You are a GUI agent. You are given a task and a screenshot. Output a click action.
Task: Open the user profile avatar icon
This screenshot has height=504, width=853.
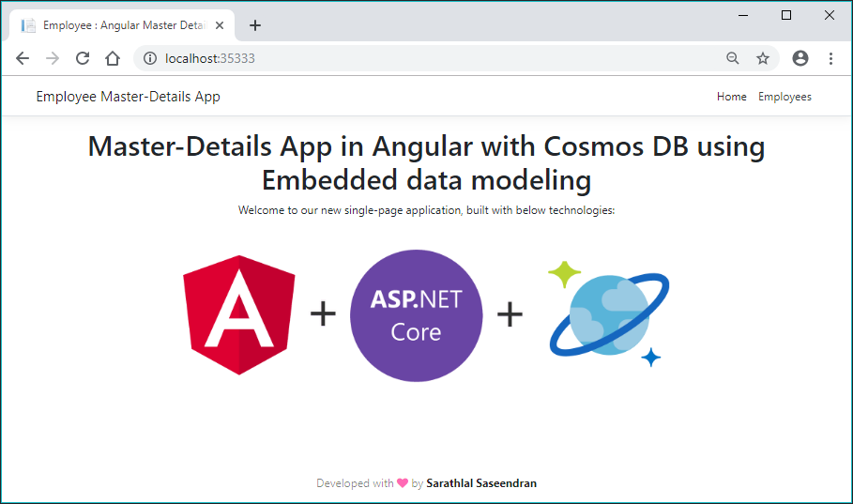[800, 58]
